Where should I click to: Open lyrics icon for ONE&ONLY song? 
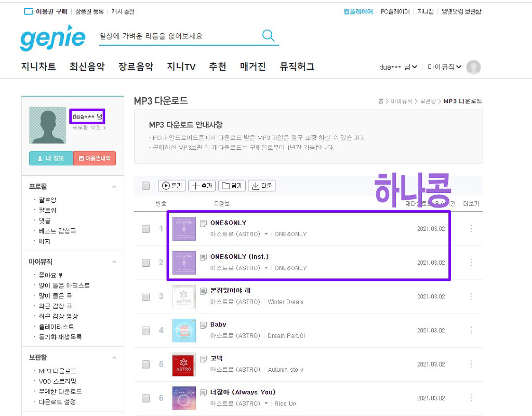pos(203,223)
